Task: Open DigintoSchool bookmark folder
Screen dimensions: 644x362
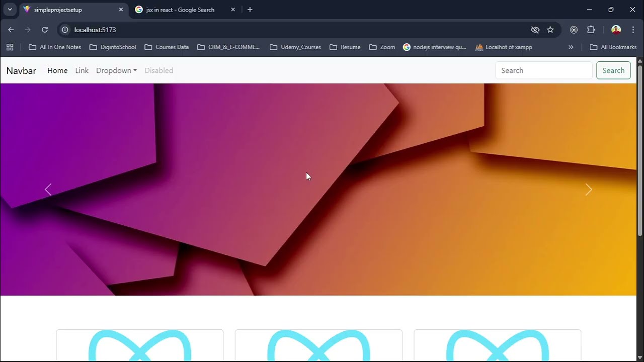Action: pyautogui.click(x=113, y=47)
